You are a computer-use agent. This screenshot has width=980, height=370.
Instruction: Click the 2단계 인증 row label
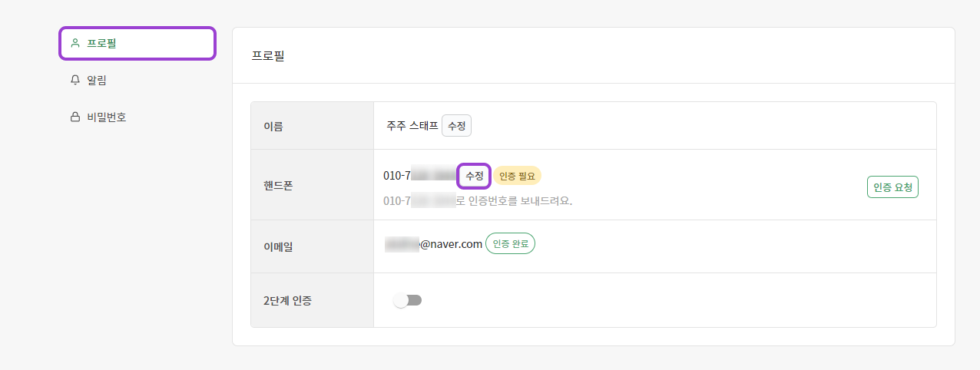coord(287,300)
